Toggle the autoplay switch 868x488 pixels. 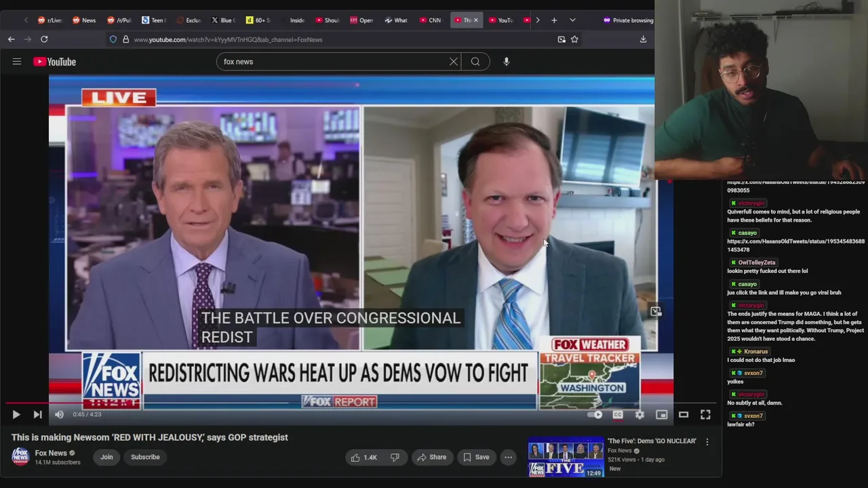pyautogui.click(x=595, y=415)
